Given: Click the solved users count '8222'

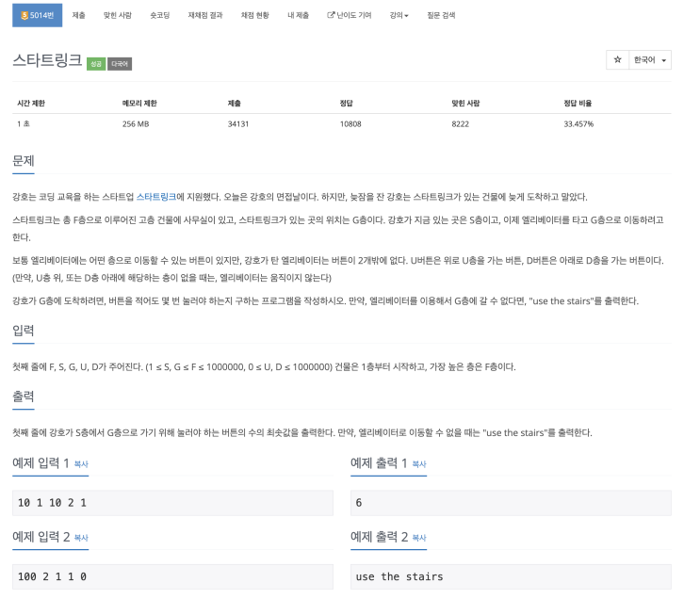Looking at the screenshot, I should [461, 124].
